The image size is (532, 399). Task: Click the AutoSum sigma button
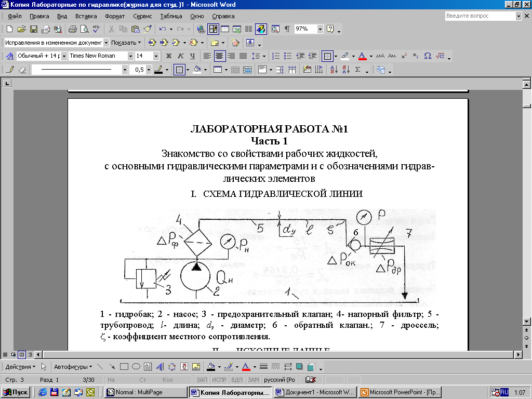[x=357, y=70]
